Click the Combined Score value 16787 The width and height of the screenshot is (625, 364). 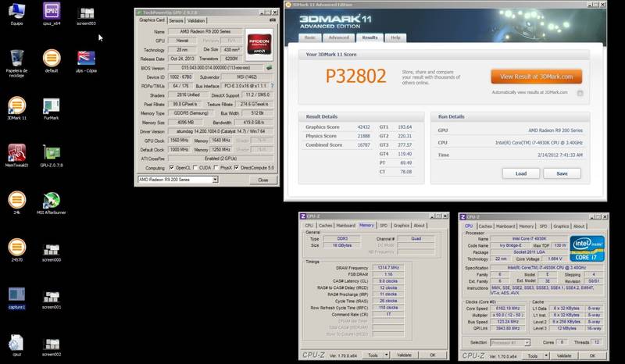363,145
